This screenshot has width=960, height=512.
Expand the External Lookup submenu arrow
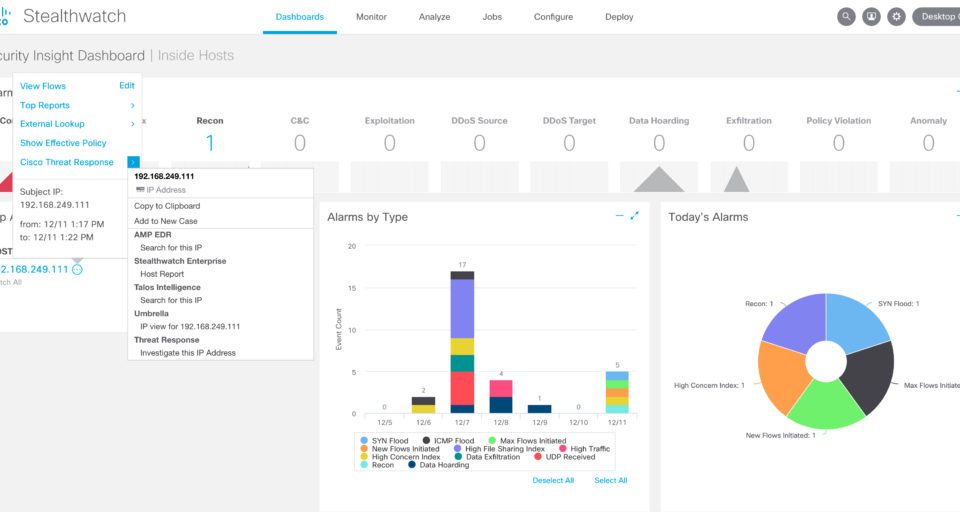tap(132, 124)
